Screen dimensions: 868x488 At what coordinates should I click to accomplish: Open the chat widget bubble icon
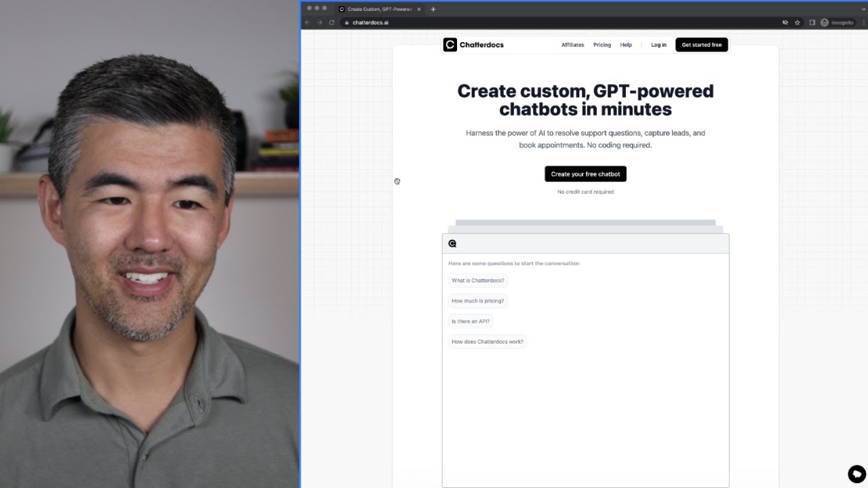pos(856,474)
